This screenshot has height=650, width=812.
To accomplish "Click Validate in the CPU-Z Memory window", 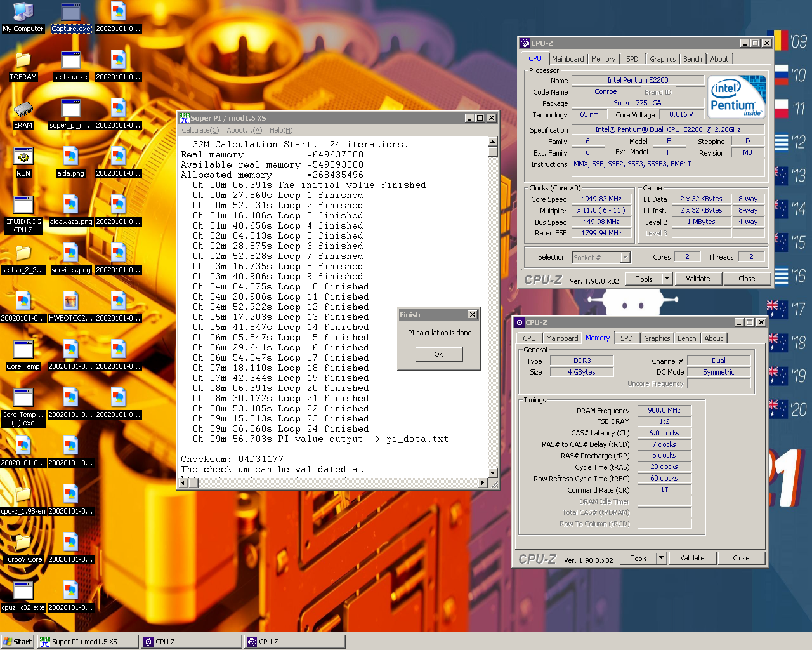I will point(692,558).
